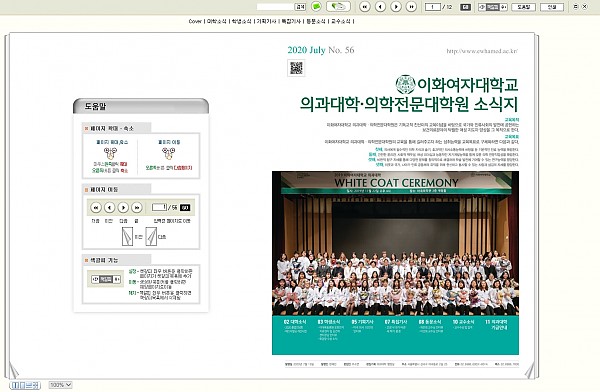Image resolution: width=600 pixels, height=392 pixels.
Task: Open the tag/bookmark icon button
Action: 338,7
